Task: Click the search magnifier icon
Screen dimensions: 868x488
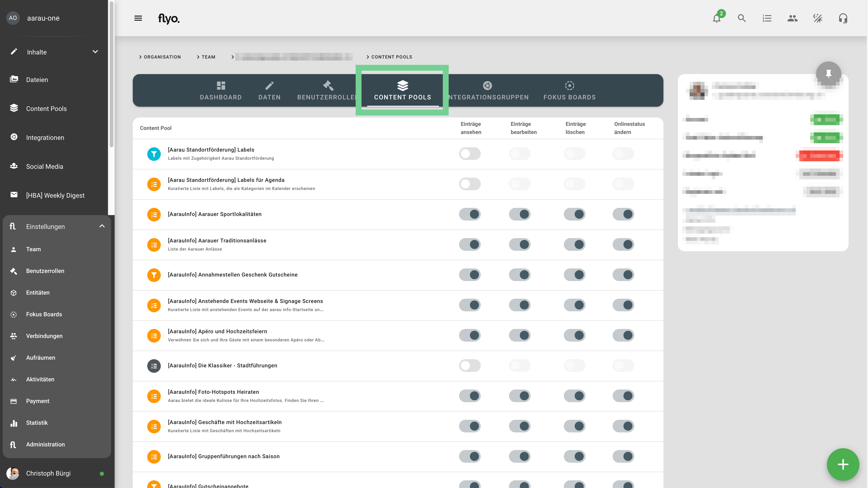Action: [742, 18]
